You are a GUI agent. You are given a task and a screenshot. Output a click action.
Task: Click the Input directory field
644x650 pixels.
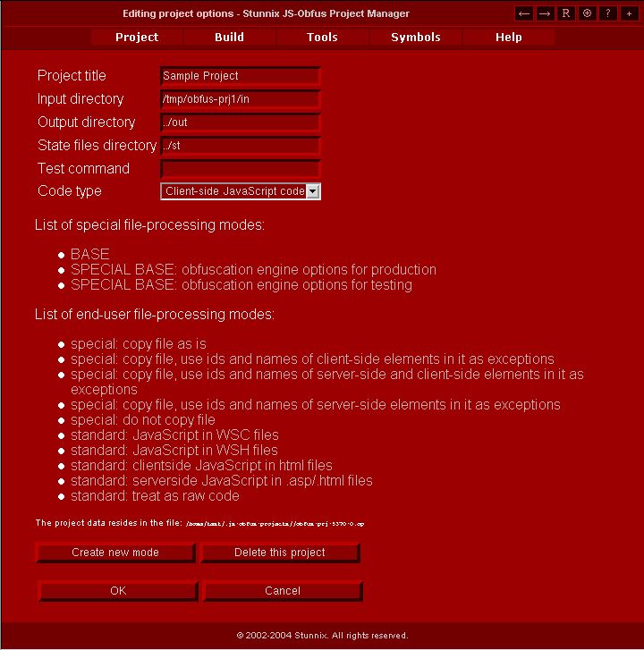[x=241, y=99]
